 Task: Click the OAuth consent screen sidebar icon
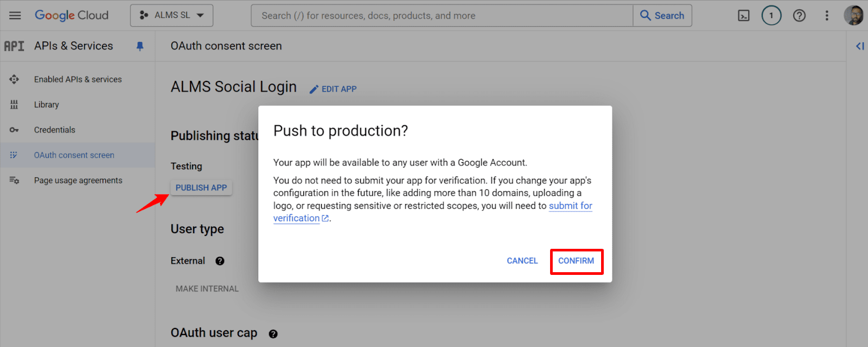point(14,155)
